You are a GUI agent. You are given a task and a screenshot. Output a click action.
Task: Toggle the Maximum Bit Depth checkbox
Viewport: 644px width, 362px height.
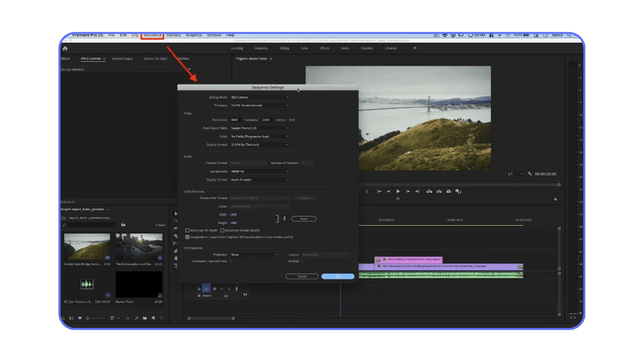pyautogui.click(x=187, y=231)
